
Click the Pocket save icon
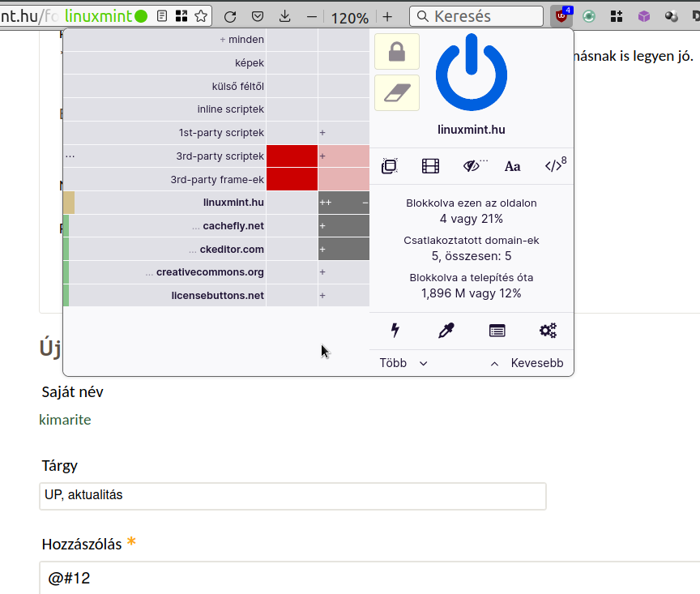click(x=257, y=17)
